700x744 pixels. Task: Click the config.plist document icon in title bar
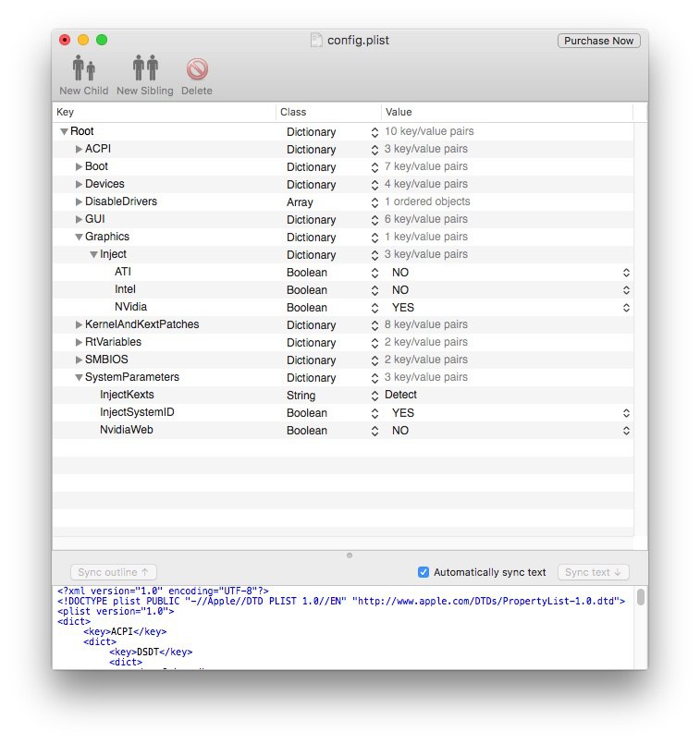(x=316, y=41)
